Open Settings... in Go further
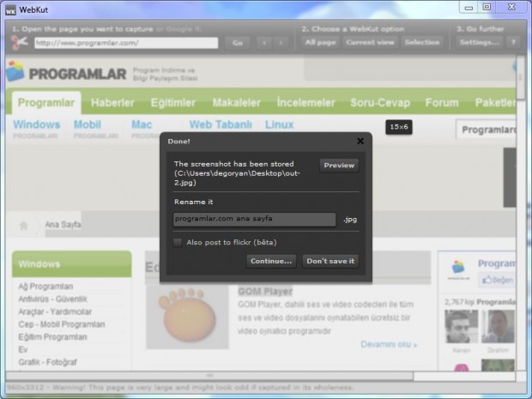Viewport: 532px width, 399px height. pos(480,42)
